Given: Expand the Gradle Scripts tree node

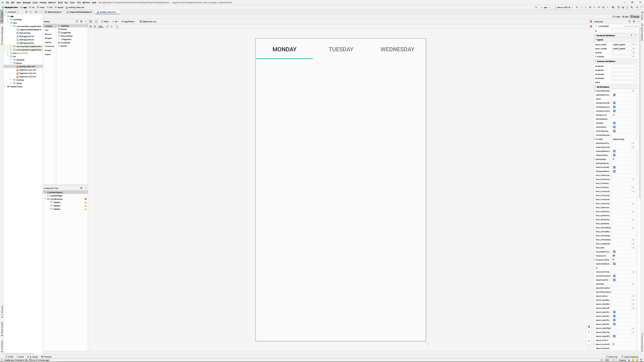Looking at the screenshot, I should [x=5, y=86].
